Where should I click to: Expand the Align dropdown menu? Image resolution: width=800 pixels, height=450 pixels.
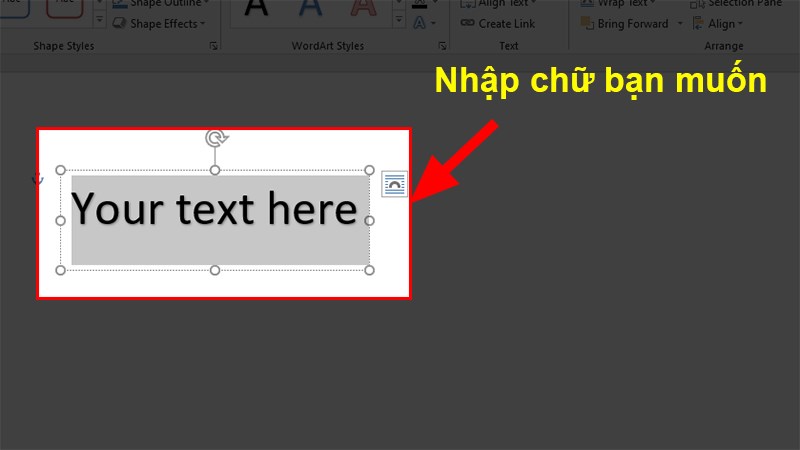pos(741,23)
